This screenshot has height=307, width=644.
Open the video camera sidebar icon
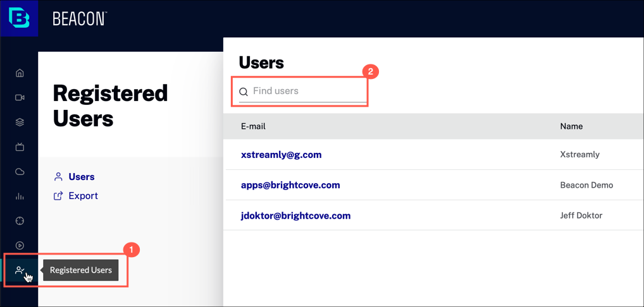pyautogui.click(x=20, y=98)
